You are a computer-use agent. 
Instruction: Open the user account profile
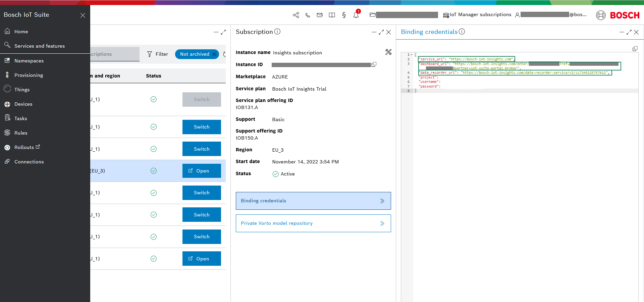click(551, 15)
